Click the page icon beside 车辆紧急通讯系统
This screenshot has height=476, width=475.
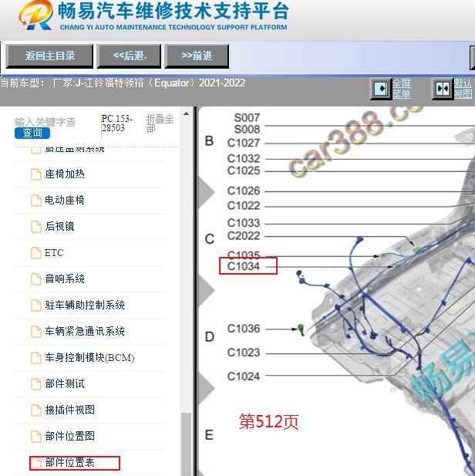coord(36,332)
